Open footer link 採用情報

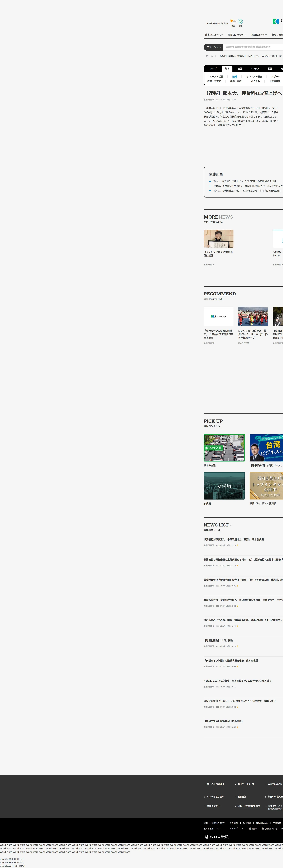[x=247, y=823]
